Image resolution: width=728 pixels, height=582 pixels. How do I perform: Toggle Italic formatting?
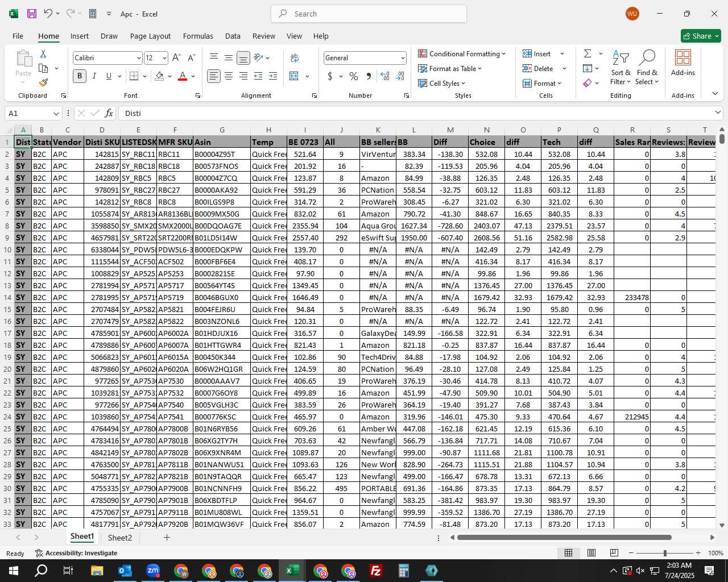pyautogui.click(x=94, y=76)
